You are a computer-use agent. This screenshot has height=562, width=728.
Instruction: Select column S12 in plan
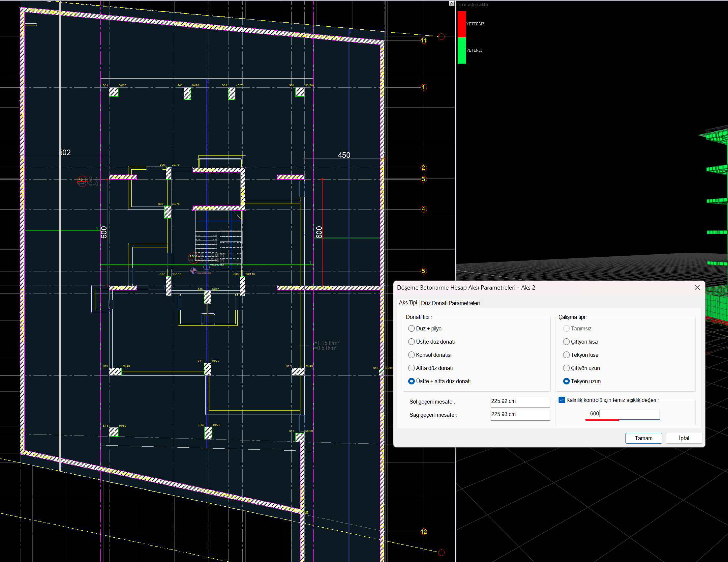click(298, 372)
